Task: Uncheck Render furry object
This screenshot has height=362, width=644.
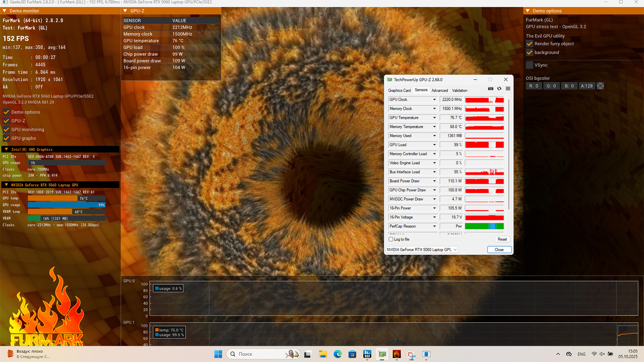Action: [x=530, y=44]
